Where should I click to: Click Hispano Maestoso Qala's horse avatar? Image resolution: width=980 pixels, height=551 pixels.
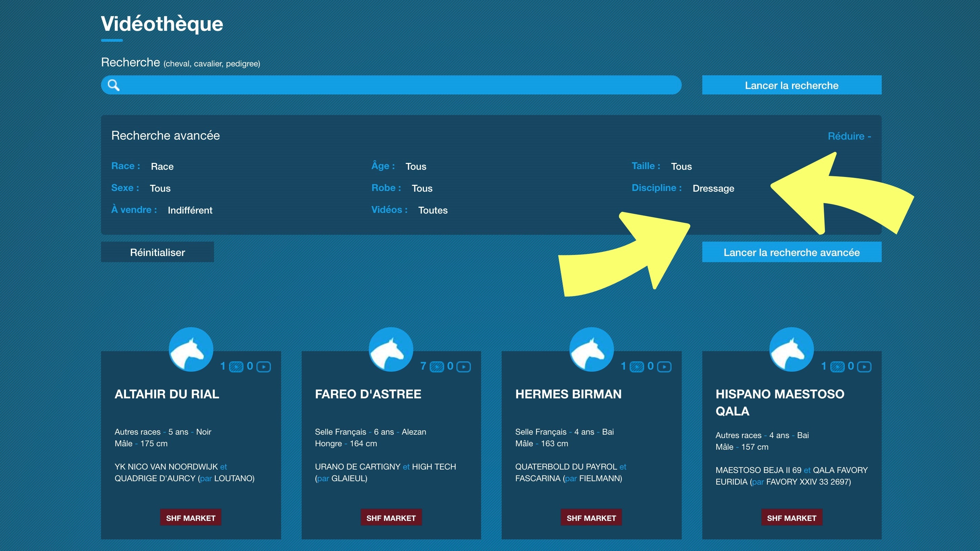pos(791,349)
